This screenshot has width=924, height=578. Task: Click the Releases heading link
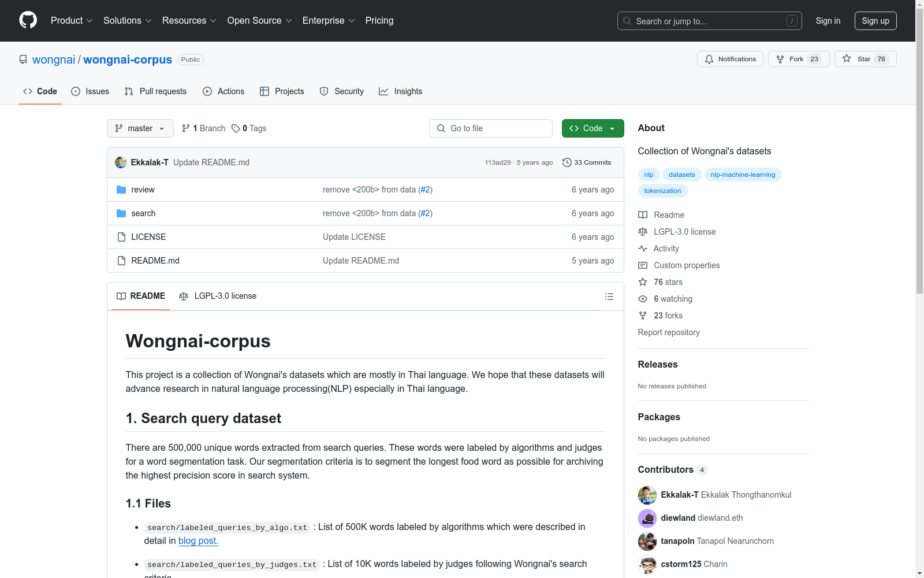coord(658,365)
